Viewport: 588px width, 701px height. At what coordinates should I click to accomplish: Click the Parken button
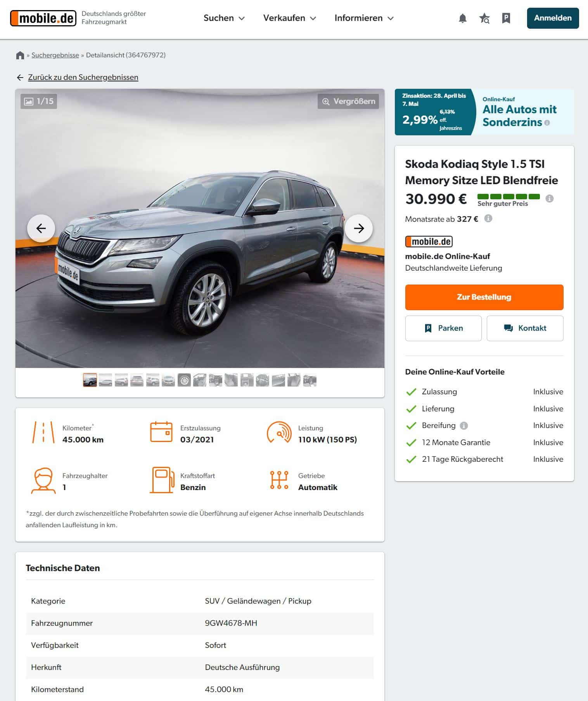pyautogui.click(x=443, y=328)
